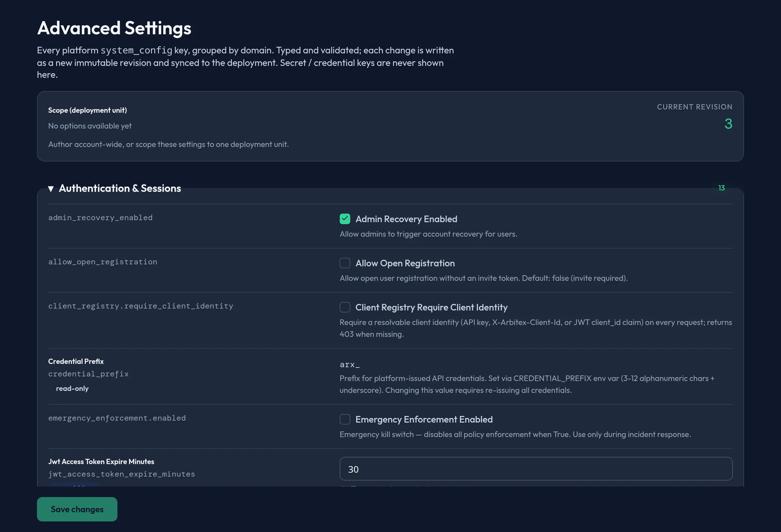Click the CURRENT REVISION label

[x=695, y=107]
